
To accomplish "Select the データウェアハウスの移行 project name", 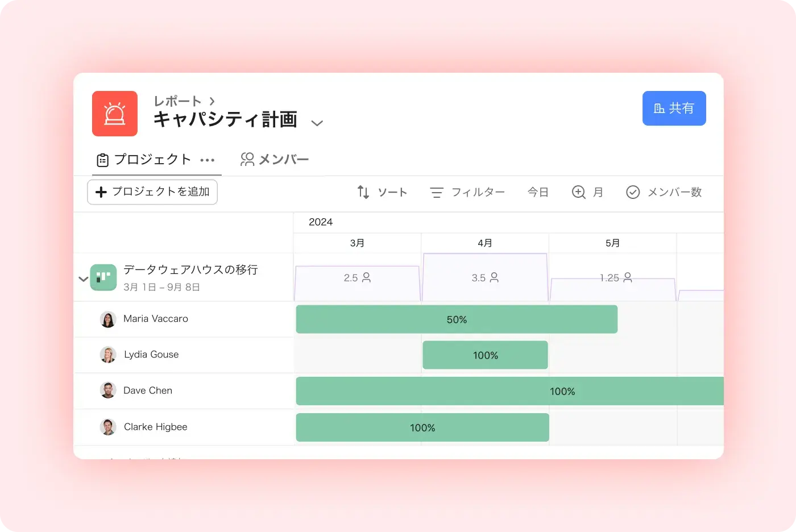I will [190, 269].
